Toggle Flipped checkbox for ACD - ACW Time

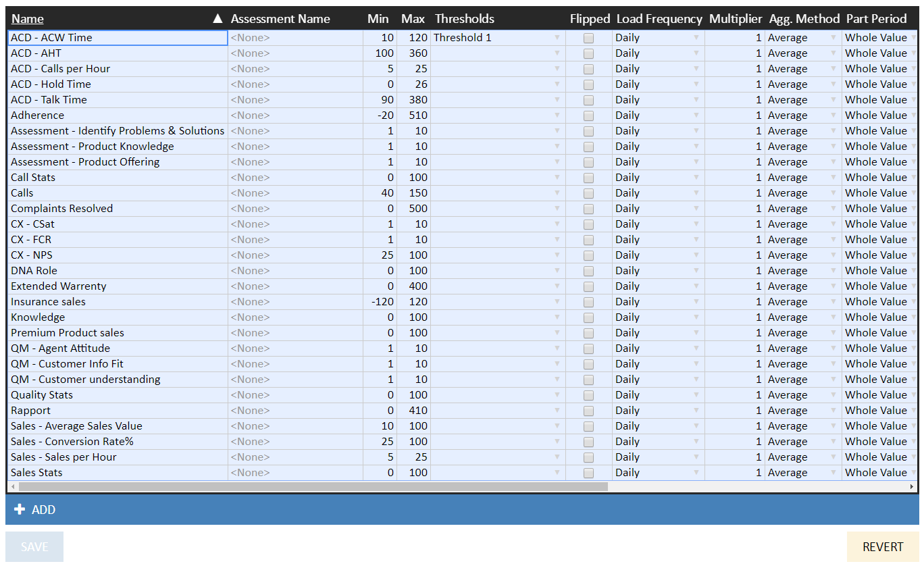click(x=589, y=38)
